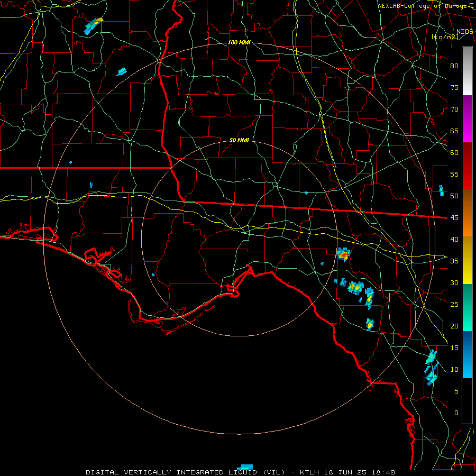Viewport: 476px width, 476px height.
Task: Click the scale value "70"
Action: 454,109
